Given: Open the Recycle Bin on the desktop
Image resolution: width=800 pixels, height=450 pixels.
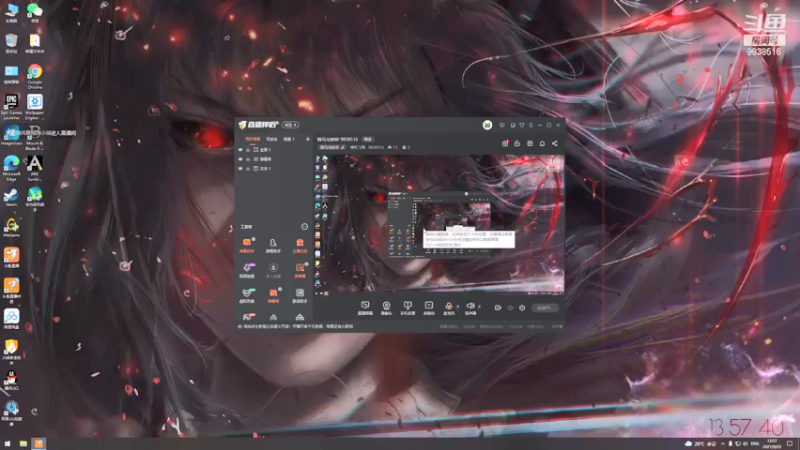Looking at the screenshot, I should [11, 43].
